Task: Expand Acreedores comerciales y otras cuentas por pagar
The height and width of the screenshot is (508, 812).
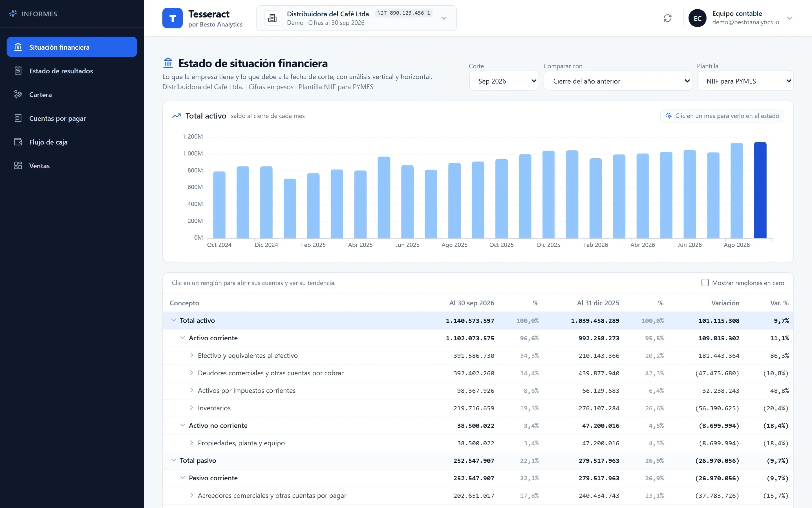Action: 192,495
